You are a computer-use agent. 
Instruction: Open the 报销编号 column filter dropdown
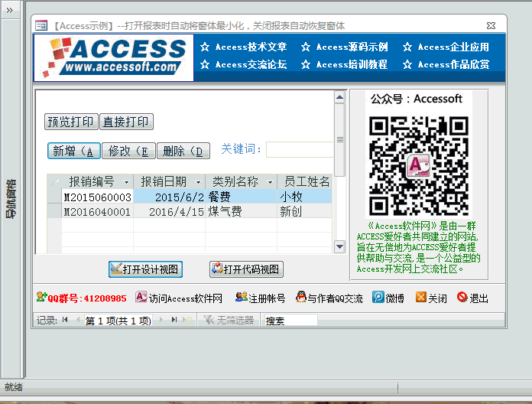coord(127,182)
